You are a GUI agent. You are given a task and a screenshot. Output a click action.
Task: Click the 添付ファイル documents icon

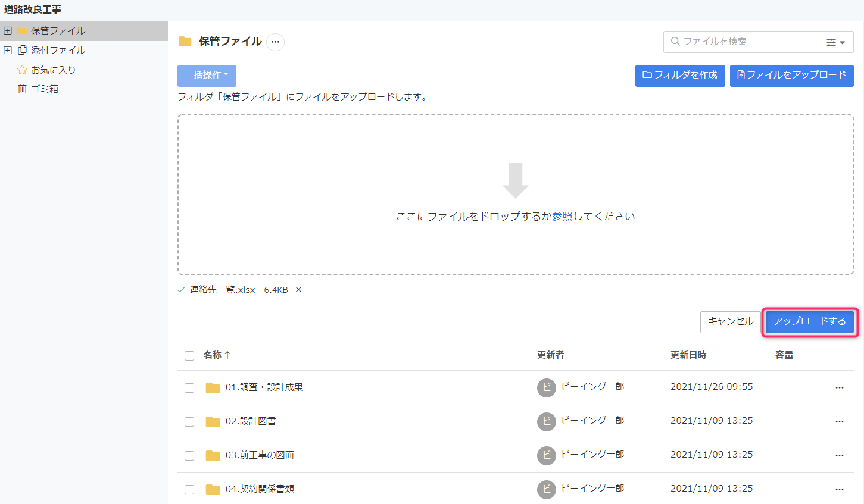(22, 50)
